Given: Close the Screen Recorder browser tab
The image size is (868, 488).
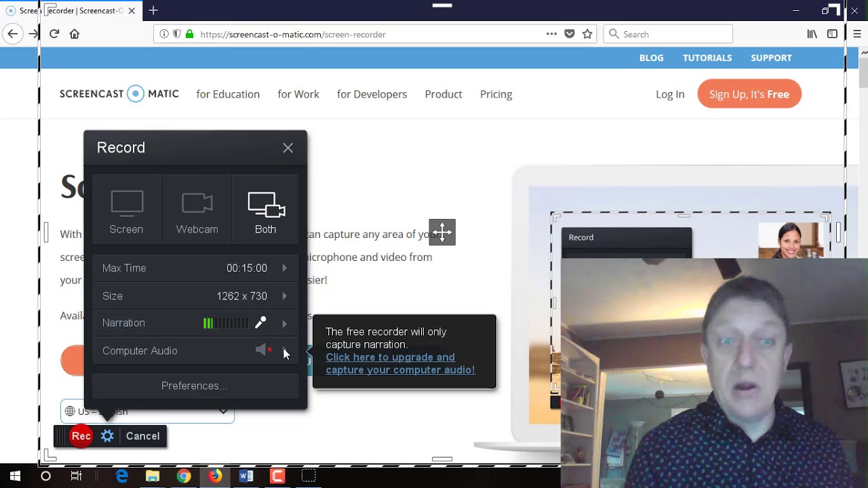Looking at the screenshot, I should click(x=132, y=11).
